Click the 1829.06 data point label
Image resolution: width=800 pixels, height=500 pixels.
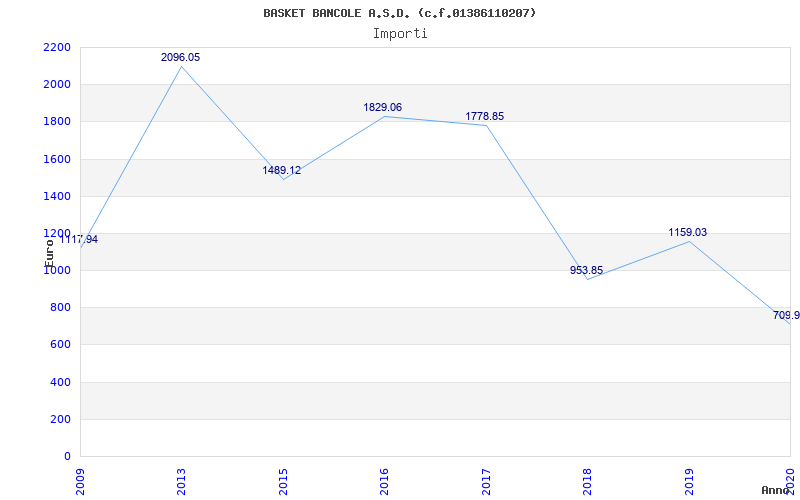383,108
